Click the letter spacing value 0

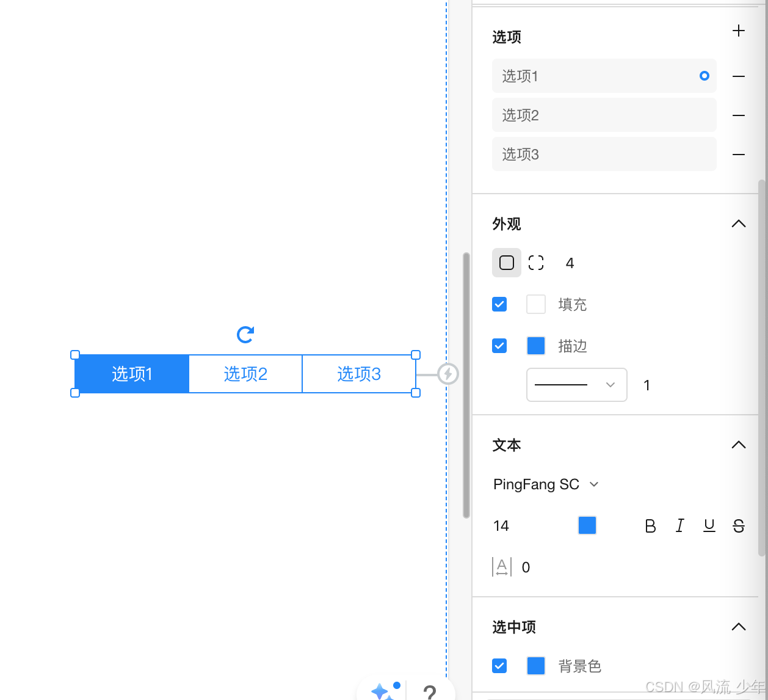[526, 567]
